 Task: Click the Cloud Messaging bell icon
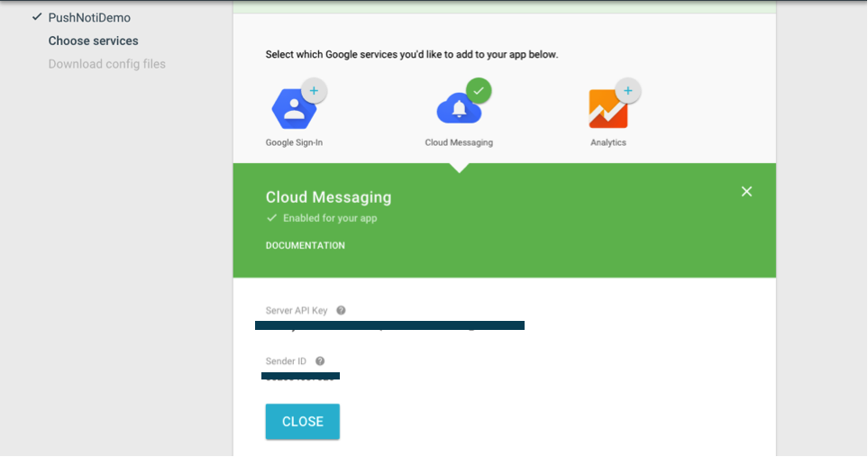pyautogui.click(x=459, y=108)
